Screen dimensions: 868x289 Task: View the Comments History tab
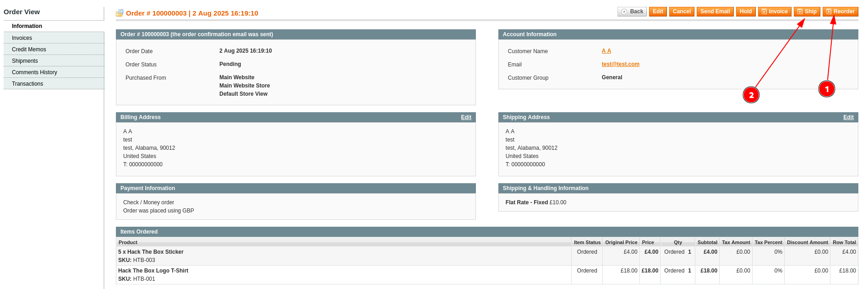coord(34,72)
